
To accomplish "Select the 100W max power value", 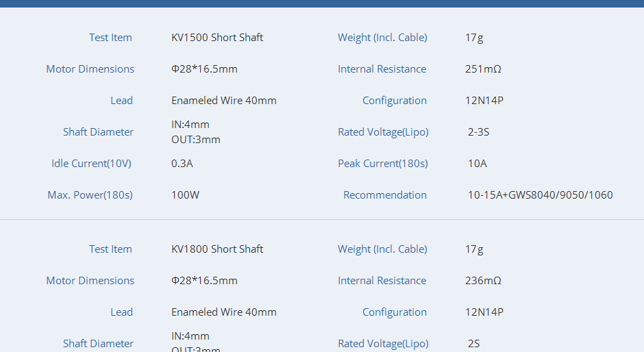I will (185, 195).
